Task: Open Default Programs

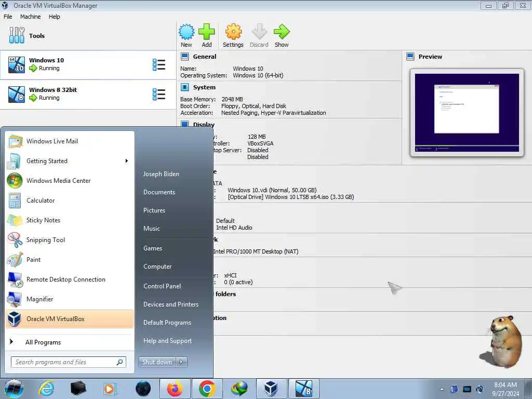Action: [x=167, y=323]
